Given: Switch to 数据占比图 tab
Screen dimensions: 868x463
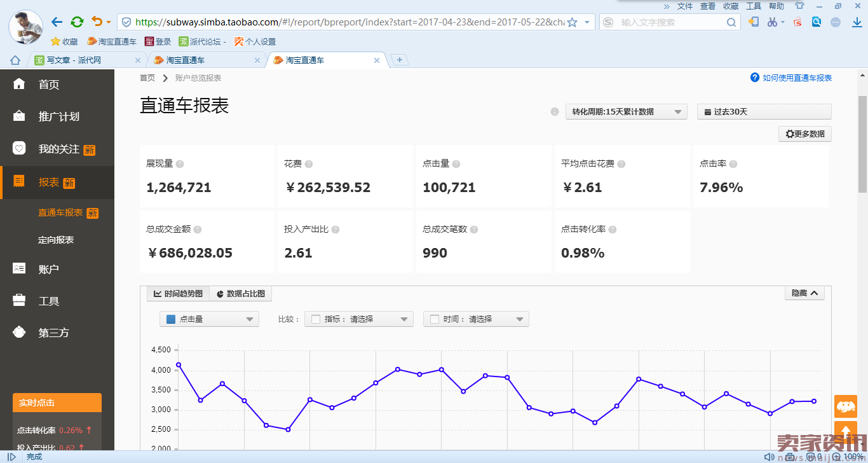Looking at the screenshot, I should 241,294.
